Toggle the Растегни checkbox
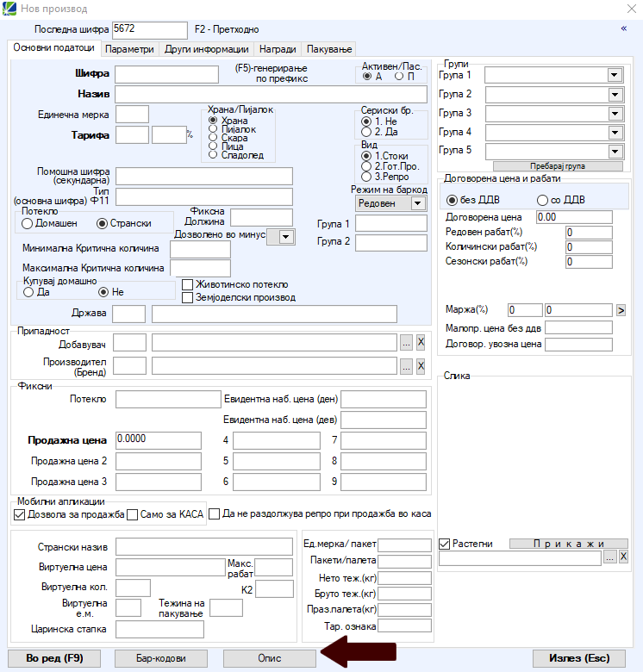The image size is (643, 672). (444, 544)
